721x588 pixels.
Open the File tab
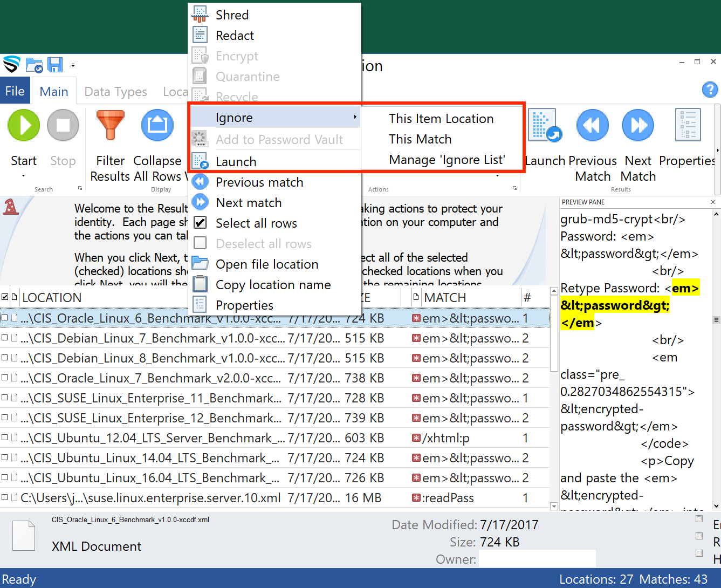tap(15, 92)
